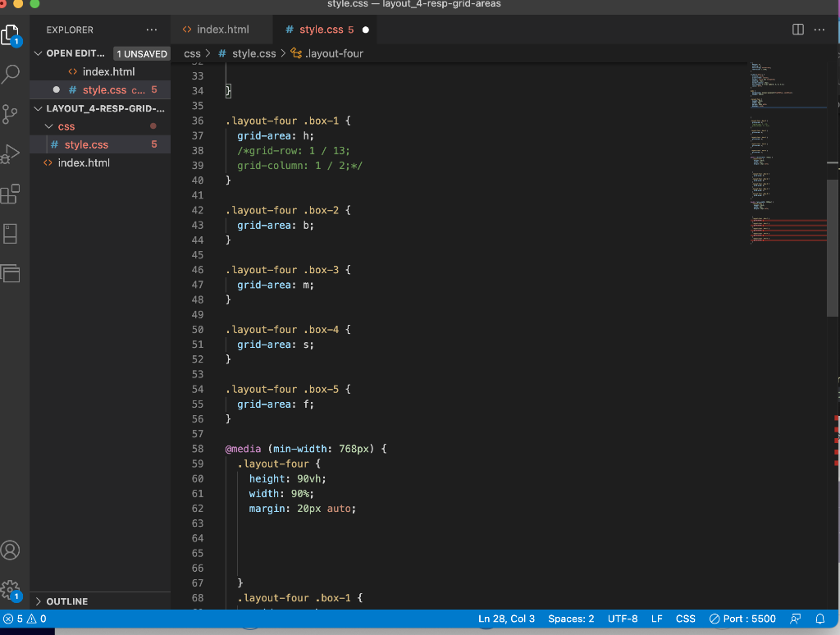
Task: Collapse the css folder in the tree
Action: (49, 126)
